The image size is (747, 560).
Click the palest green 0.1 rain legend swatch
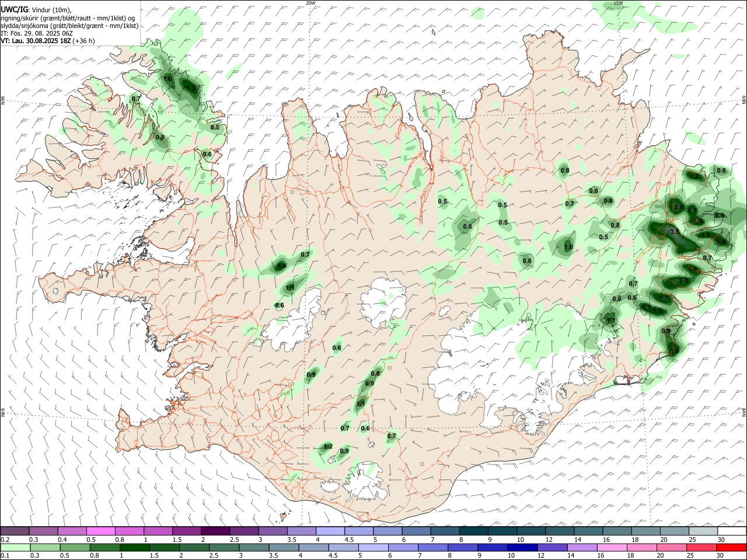click(x=15, y=548)
